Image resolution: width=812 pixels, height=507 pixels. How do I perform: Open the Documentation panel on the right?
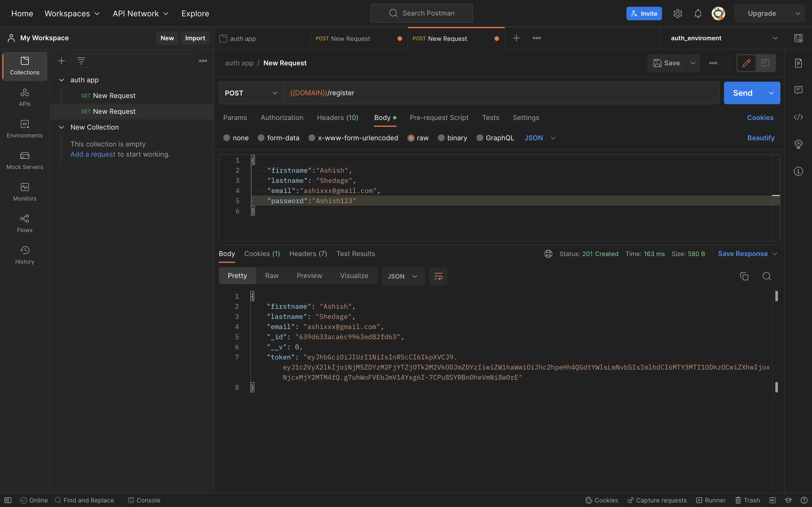[798, 63]
